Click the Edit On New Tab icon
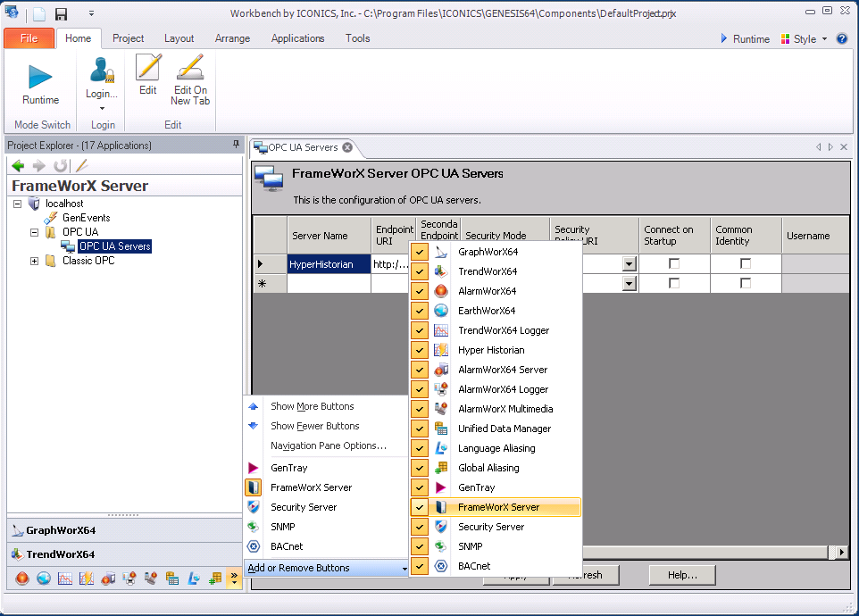Viewport: 859px width, 616px height. click(190, 69)
